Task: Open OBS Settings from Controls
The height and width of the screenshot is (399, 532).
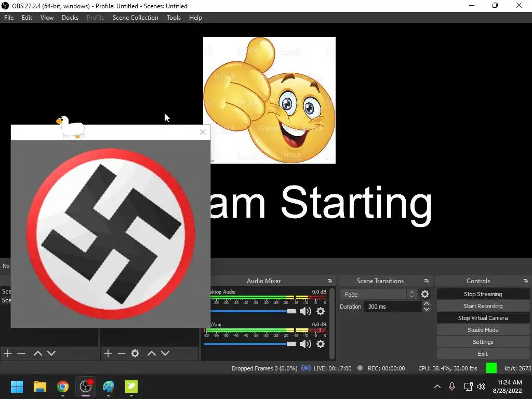Action: coord(483,342)
